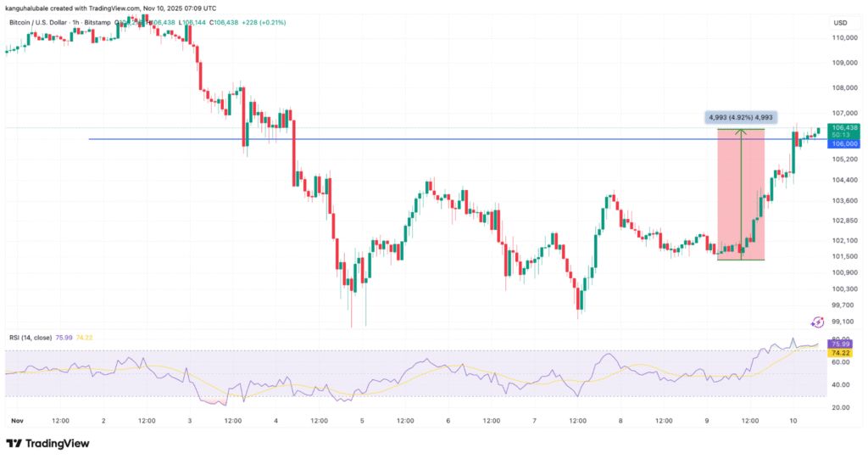Click the green arrow tip of price measurement
The height and width of the screenshot is (459, 868).
[x=742, y=131]
